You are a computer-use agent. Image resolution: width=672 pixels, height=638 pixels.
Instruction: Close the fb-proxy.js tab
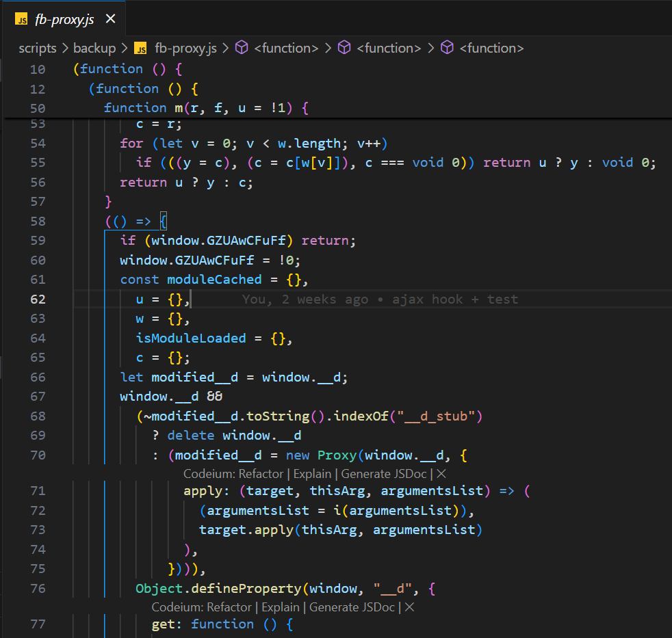[x=111, y=19]
